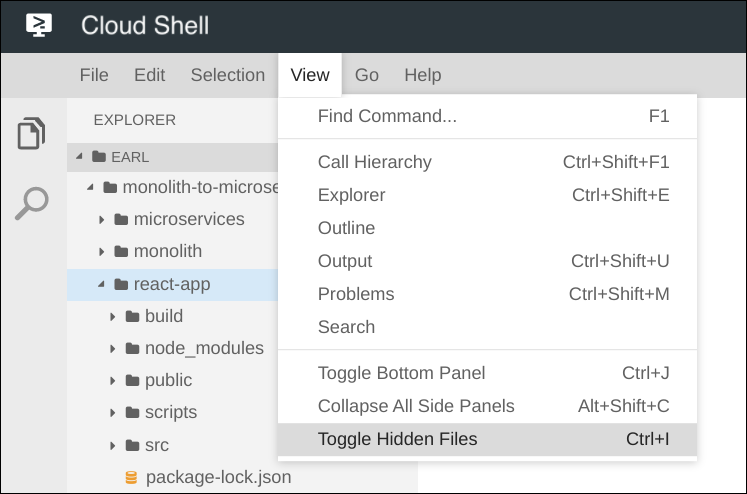The image size is (747, 494).
Task: Click the scripts folder icon
Action: (132, 413)
